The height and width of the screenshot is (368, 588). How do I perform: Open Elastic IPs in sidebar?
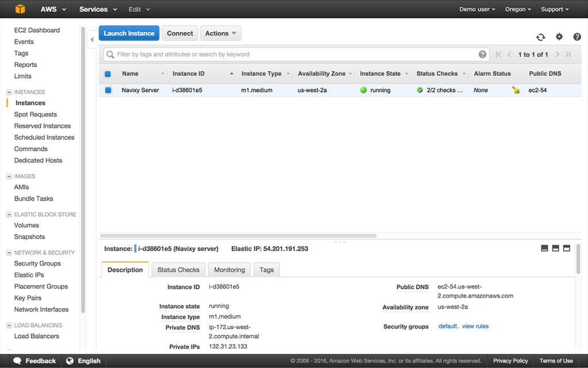click(x=29, y=275)
